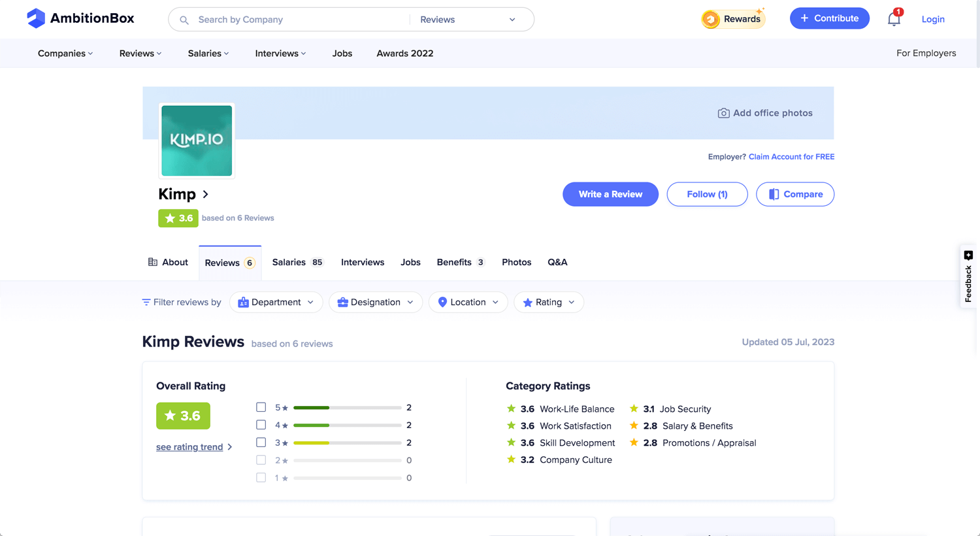Click the Add office photos text

coord(773,113)
